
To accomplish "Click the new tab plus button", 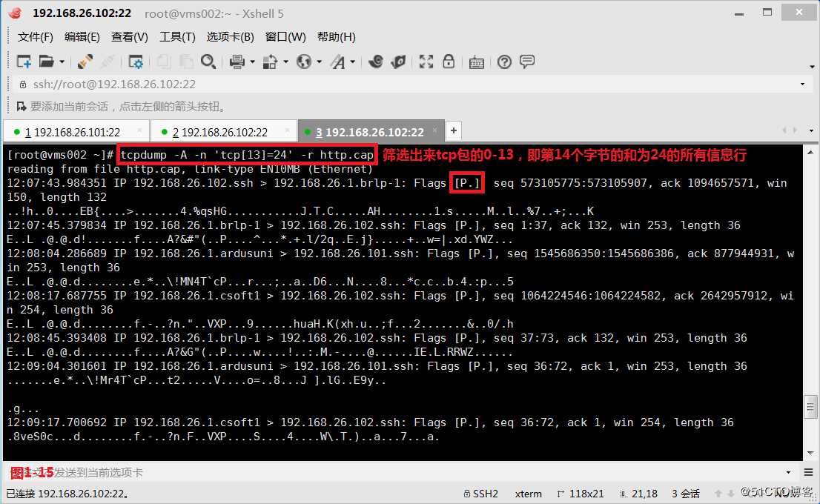I will point(454,130).
